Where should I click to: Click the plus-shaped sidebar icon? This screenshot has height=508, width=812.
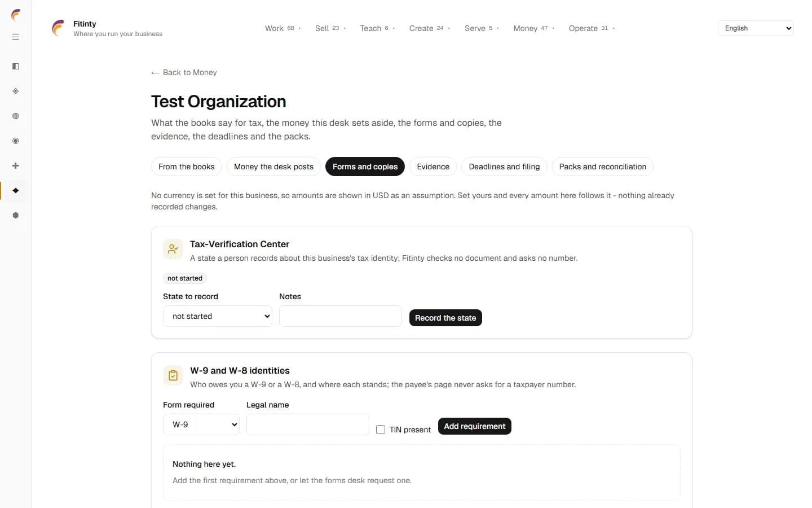[x=16, y=166]
